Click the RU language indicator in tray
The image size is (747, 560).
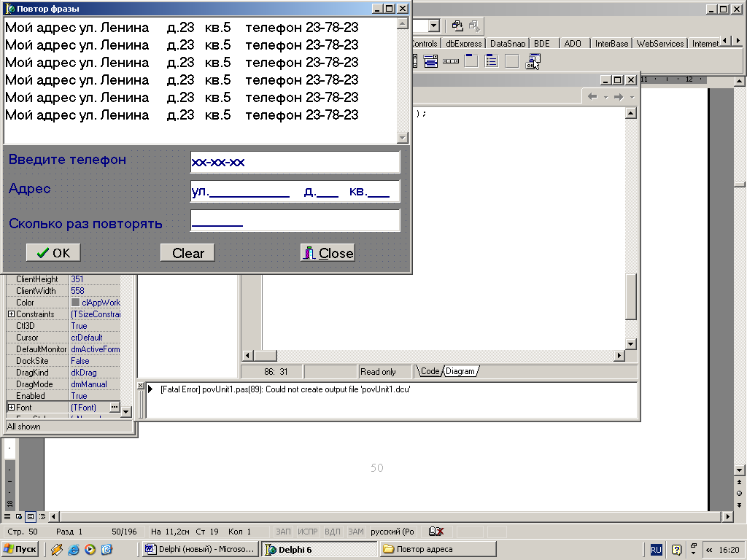656,550
